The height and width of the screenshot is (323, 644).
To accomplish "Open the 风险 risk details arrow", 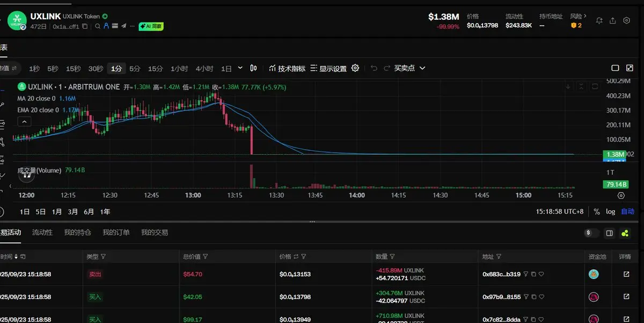I will 585,16.
